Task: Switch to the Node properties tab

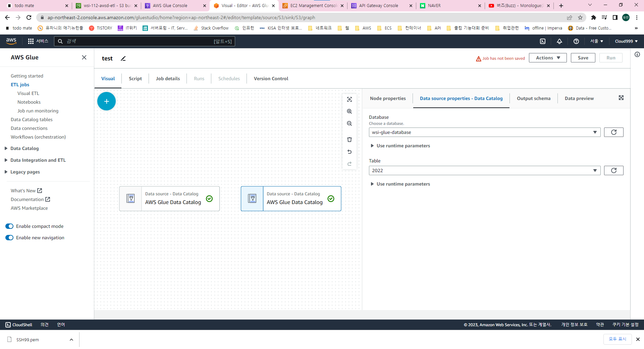Action: click(388, 98)
